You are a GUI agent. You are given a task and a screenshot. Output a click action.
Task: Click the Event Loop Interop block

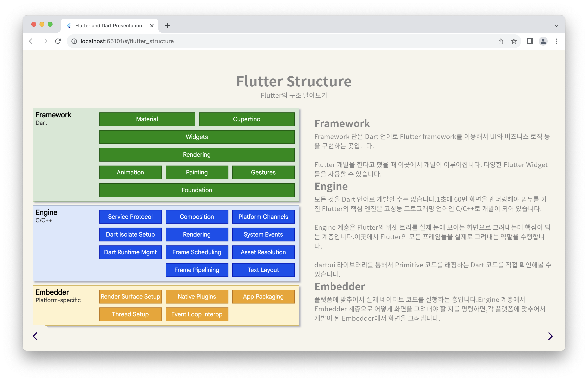[x=197, y=314]
